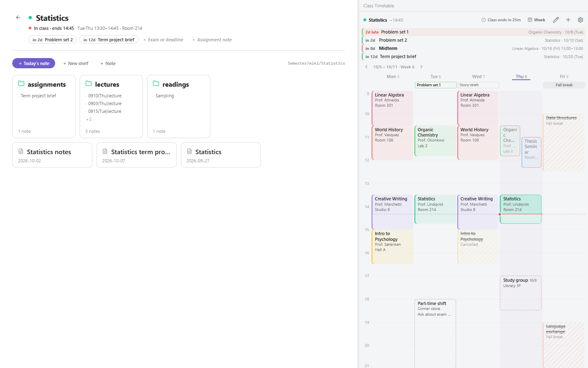
Task: Add an Exam or deadline
Action: [x=163, y=40]
